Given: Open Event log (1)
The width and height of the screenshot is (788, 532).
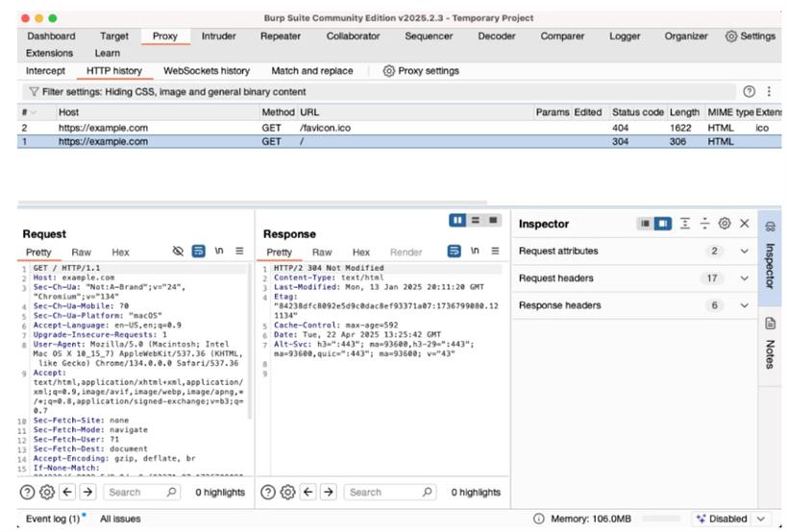Looking at the screenshot, I should pos(53,519).
